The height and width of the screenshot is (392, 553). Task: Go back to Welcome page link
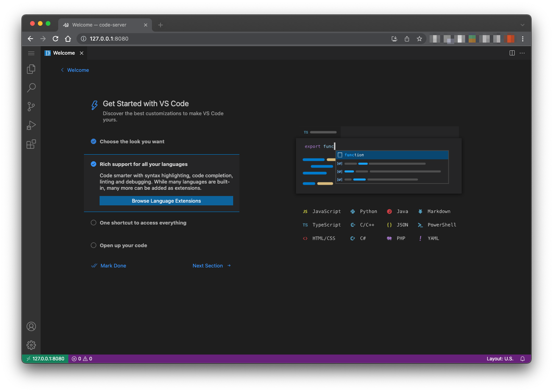(75, 70)
